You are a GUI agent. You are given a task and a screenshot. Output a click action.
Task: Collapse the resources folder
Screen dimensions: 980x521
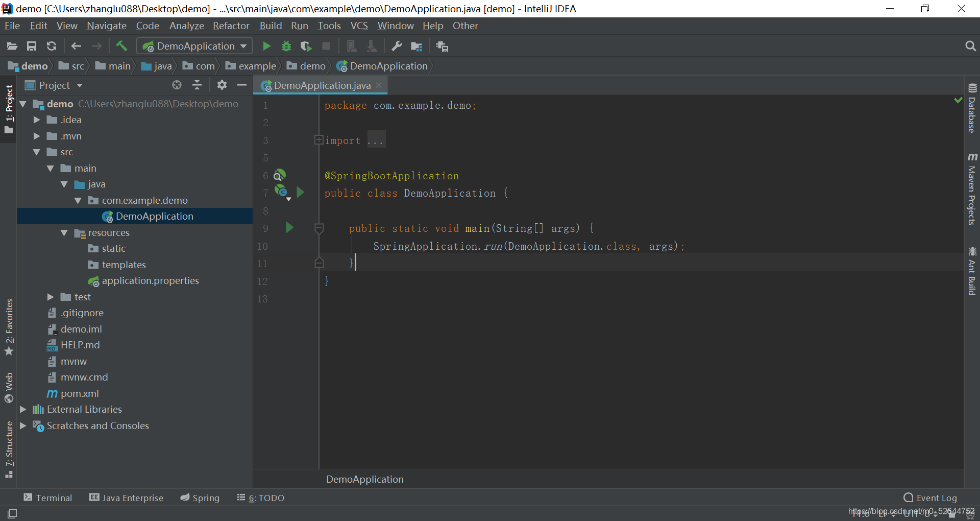[x=64, y=232]
